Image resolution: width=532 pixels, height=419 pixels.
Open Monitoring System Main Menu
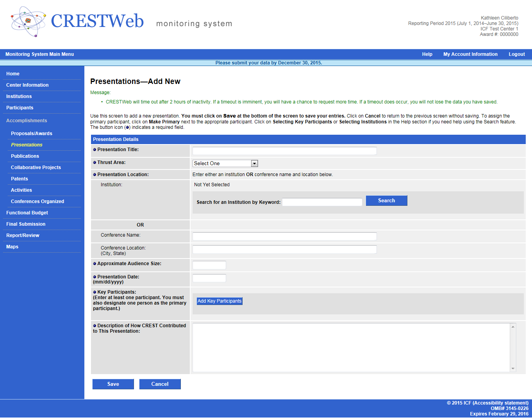(x=39, y=54)
